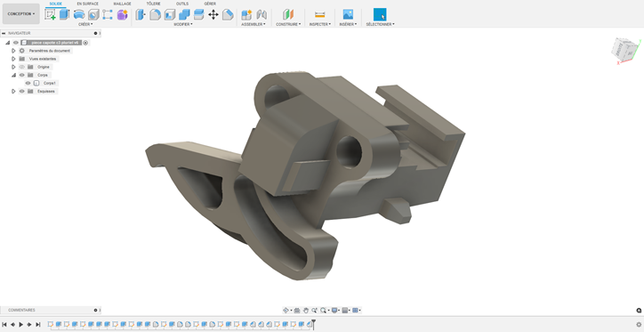Select the Pan hand tool

(x=306, y=311)
